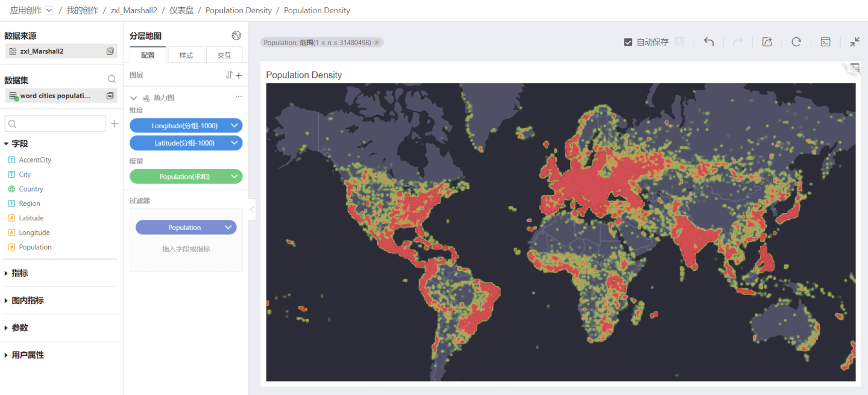This screenshot has height=395, width=868.
Task: Open the heatmap layer more options
Action: [239, 97]
